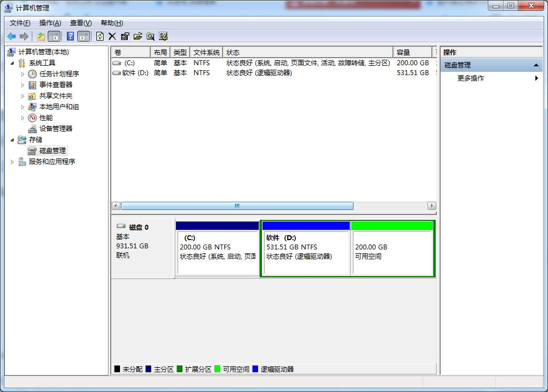Viewport: 548px width, 392px height.
Task: Expand the 更多操作 submenu arrow
Action: (x=536, y=78)
